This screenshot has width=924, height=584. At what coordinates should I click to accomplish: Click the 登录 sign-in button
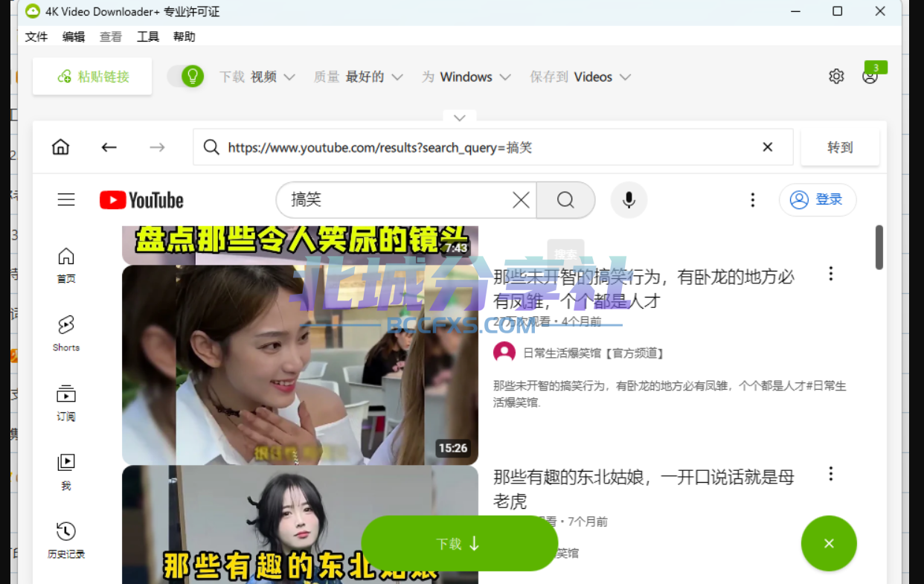point(818,199)
